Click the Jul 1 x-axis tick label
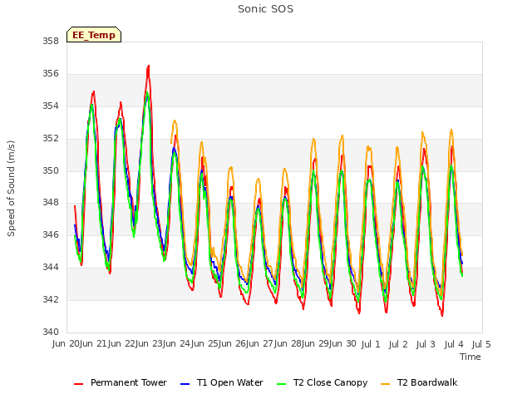 pyautogui.click(x=371, y=344)
